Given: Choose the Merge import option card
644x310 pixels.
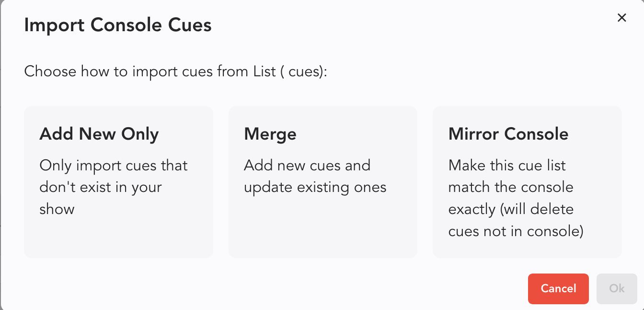Looking at the screenshot, I should click(x=322, y=182).
